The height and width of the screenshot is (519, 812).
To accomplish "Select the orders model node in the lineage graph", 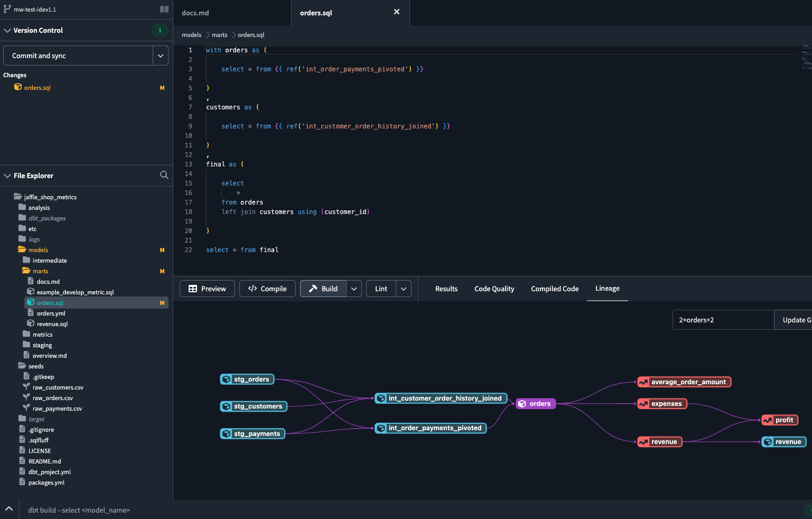I will (535, 403).
